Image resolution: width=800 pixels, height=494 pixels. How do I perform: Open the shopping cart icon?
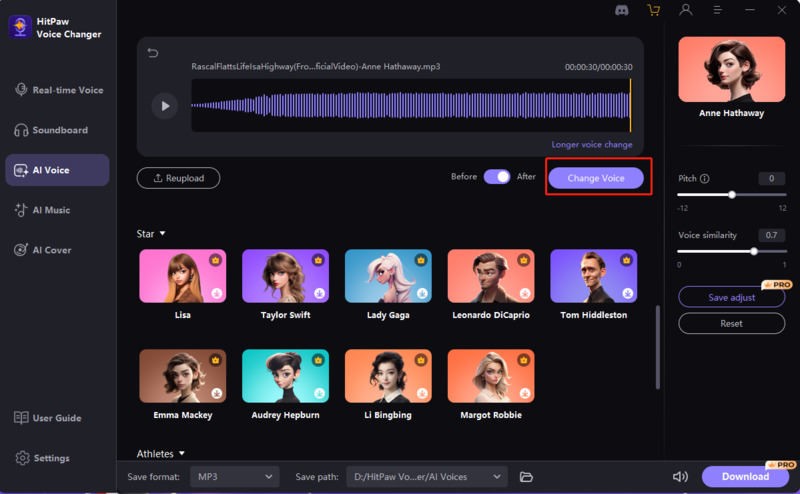tap(654, 10)
